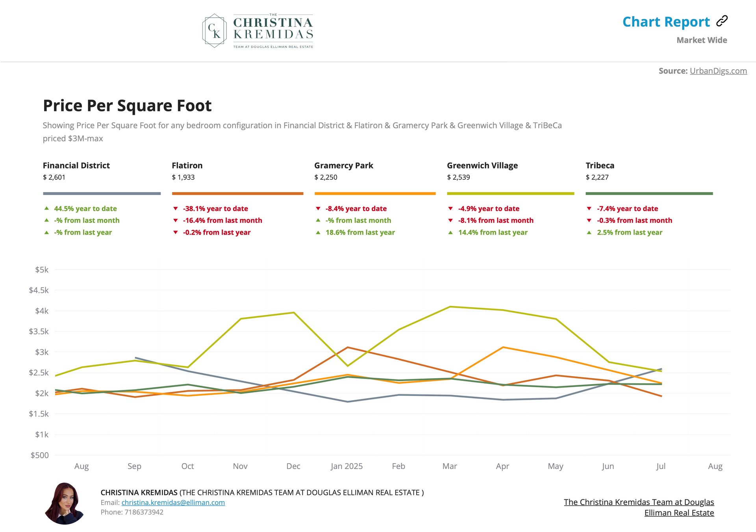
Task: Click the Flatiron neighborhood legend title
Action: click(x=187, y=166)
